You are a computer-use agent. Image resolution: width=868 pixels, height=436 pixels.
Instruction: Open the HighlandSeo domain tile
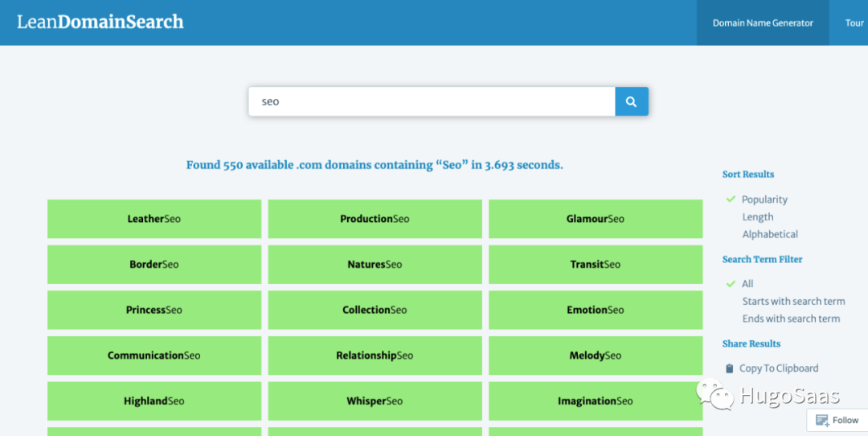pyautogui.click(x=154, y=401)
